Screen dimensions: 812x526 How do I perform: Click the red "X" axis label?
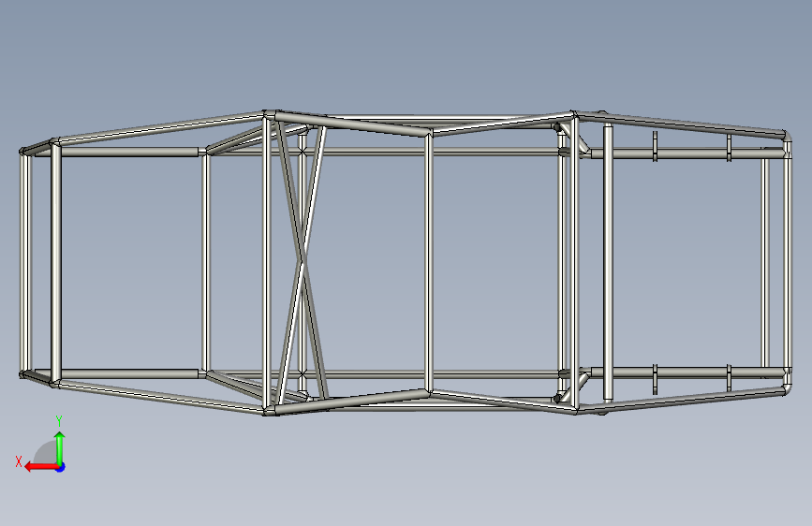pos(19,461)
